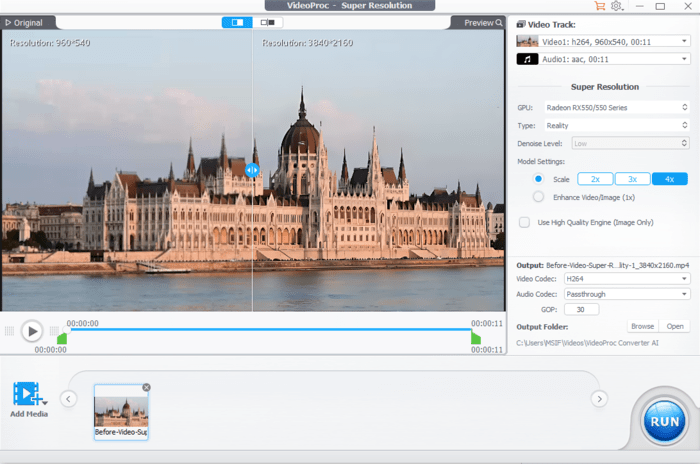Select Enhance Video/Image (1x) radio button
Image resolution: width=700 pixels, height=464 pixels.
coord(538,197)
